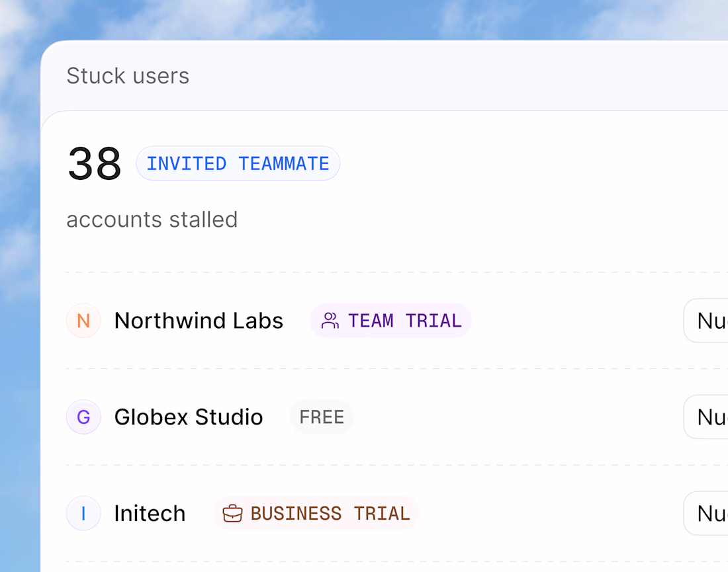
Task: Click the briefcase icon in Business Trial badge
Action: 232,514
